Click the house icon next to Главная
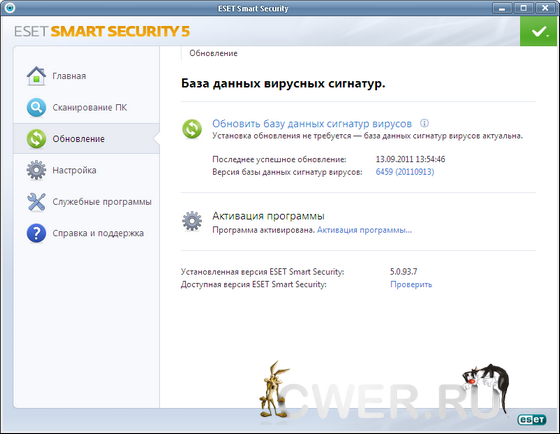The height and width of the screenshot is (434, 560). (x=36, y=76)
